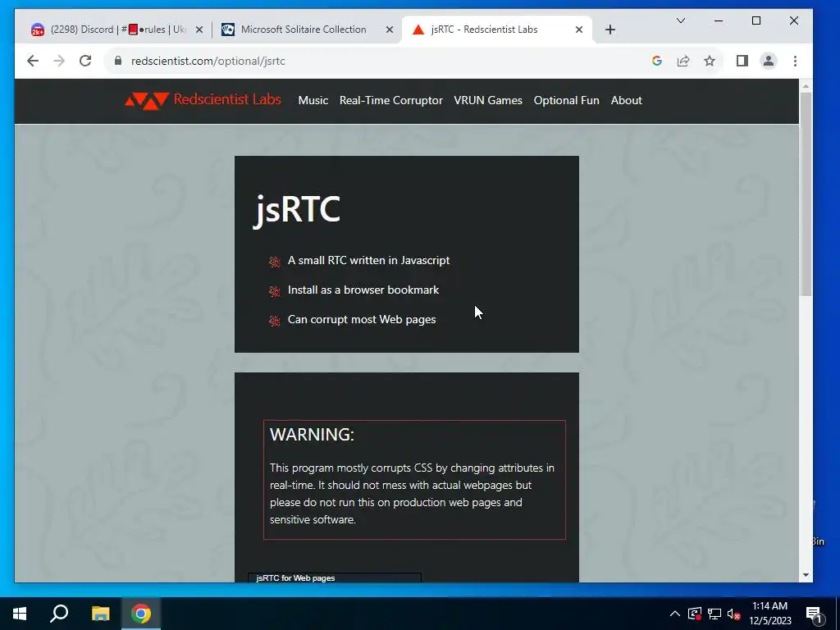The width and height of the screenshot is (840, 630).
Task: Open a new tab with plus button
Action: [x=610, y=30]
